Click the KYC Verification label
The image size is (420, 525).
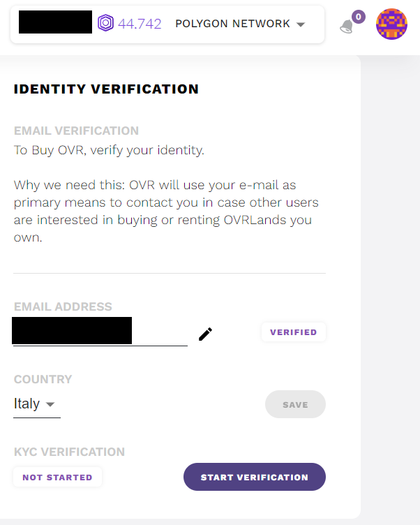coord(69,452)
